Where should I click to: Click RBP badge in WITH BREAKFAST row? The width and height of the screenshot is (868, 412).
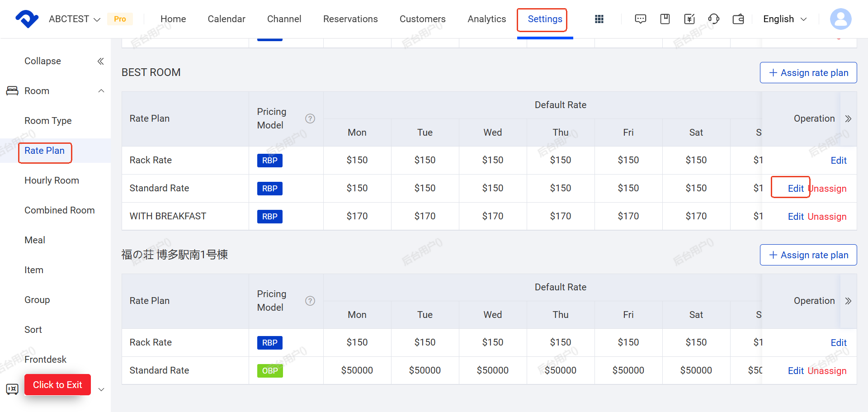[270, 217]
